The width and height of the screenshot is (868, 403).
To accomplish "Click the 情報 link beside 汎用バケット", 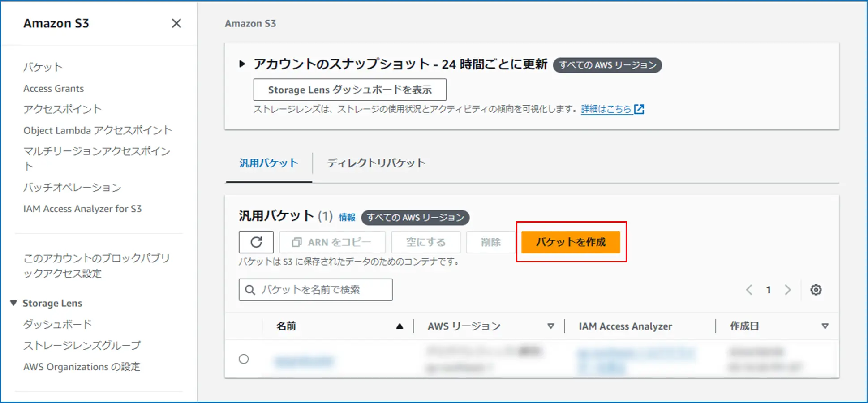I will point(347,218).
